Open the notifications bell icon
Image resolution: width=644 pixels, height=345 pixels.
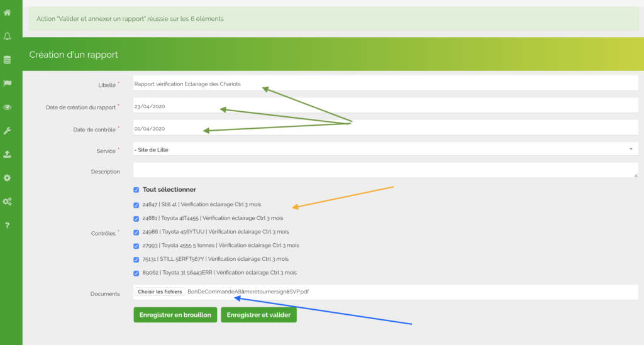(x=8, y=36)
